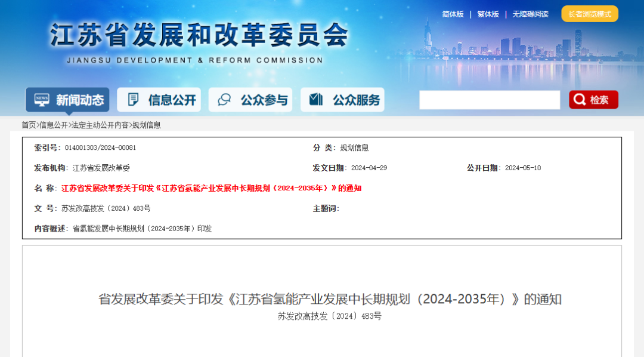Viewport: 644px width, 357px height.
Task: Switch to 繁体版 traditional Chinese
Action: (488, 14)
